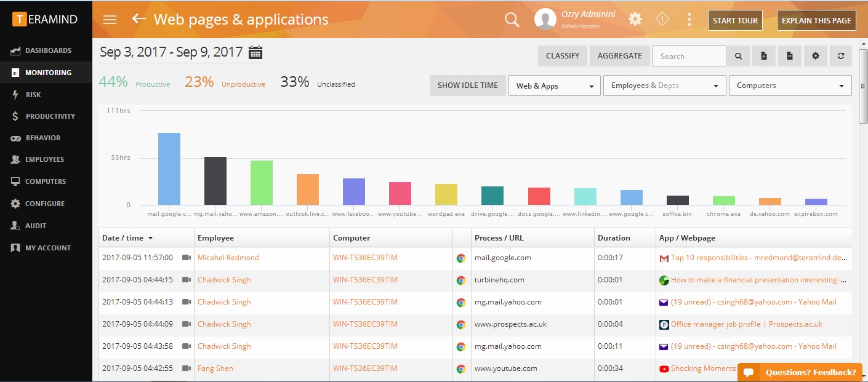This screenshot has width=868, height=382.
Task: Click the Aggregate button
Action: click(619, 56)
